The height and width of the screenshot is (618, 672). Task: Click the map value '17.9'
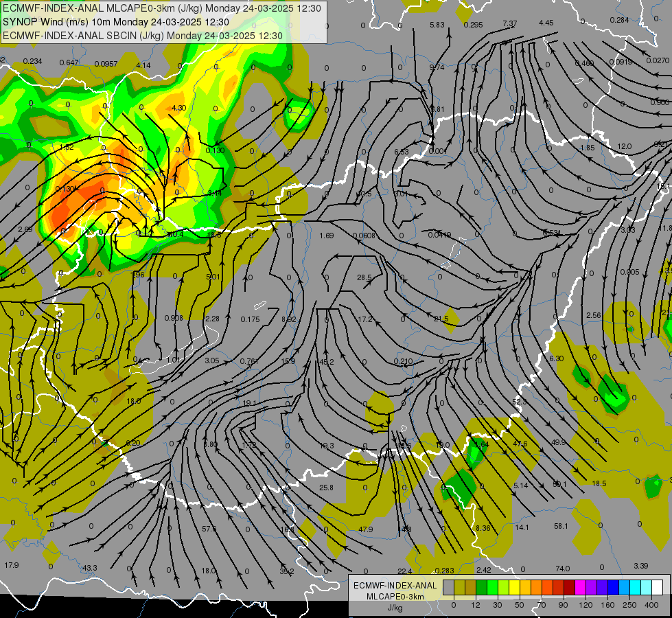pos(12,565)
